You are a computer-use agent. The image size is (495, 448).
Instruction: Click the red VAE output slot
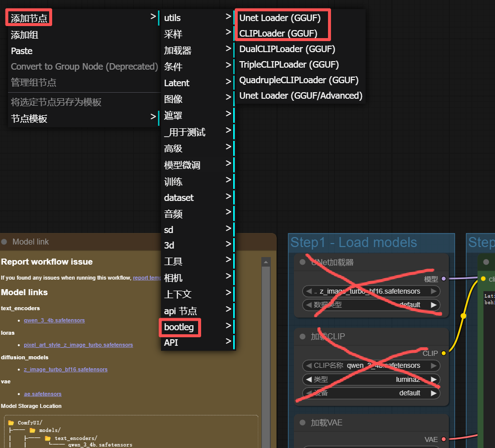(443, 439)
